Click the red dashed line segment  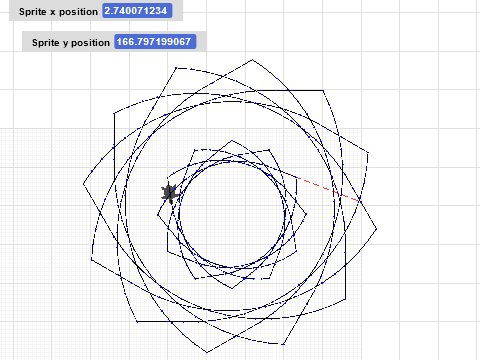point(327,188)
